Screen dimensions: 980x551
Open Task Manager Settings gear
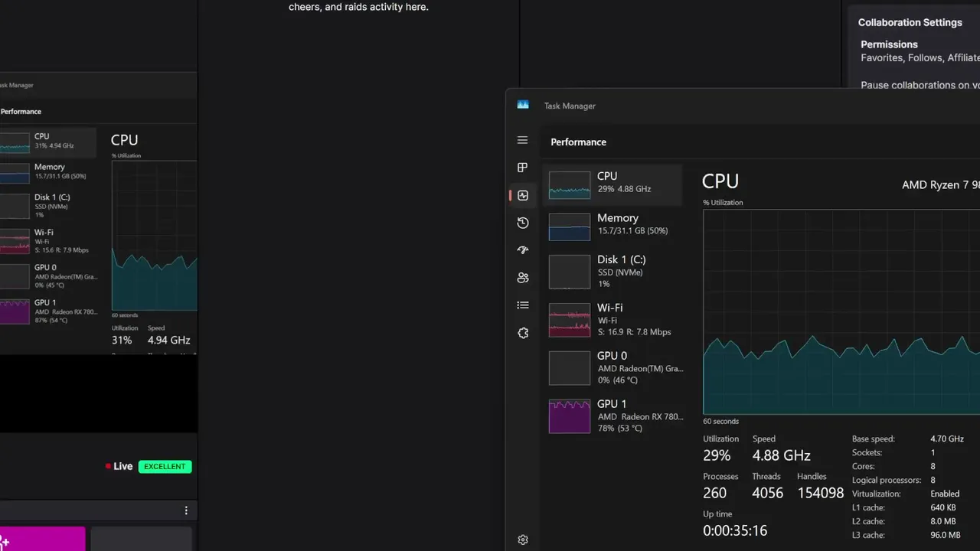[x=522, y=540]
